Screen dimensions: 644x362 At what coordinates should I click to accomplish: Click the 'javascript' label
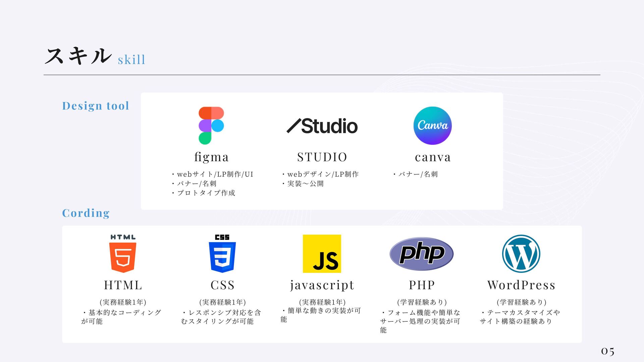pyautogui.click(x=322, y=285)
